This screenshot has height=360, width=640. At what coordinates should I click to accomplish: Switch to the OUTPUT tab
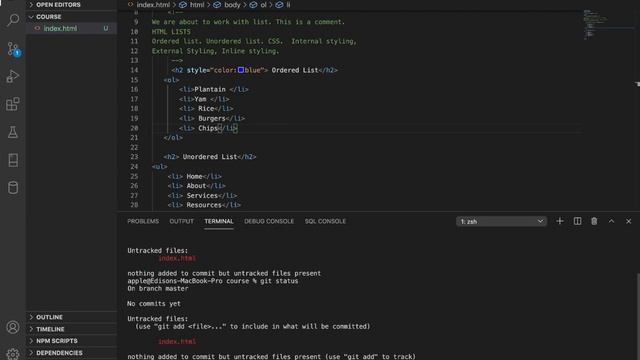click(182, 221)
